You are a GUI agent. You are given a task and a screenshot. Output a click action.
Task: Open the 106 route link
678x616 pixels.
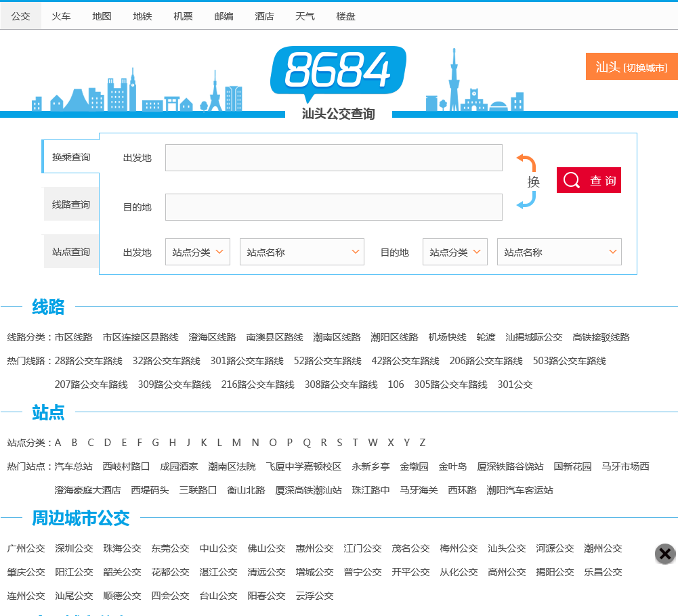[396, 384]
